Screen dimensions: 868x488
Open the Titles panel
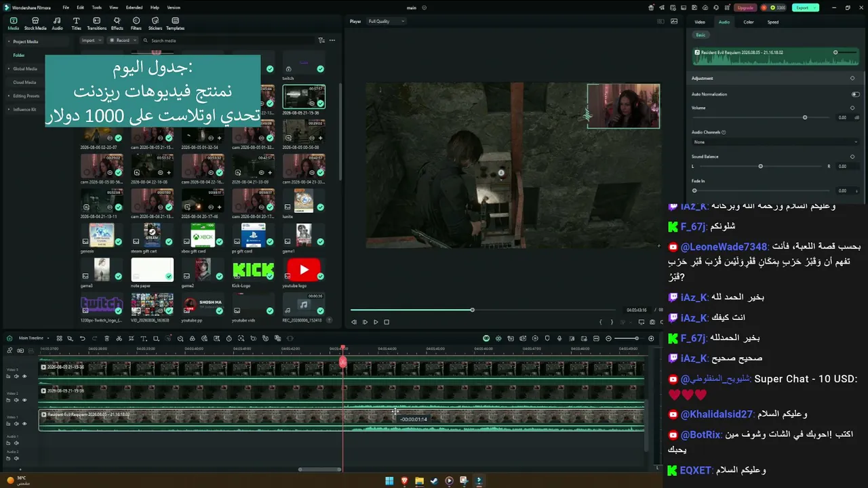[x=76, y=24]
